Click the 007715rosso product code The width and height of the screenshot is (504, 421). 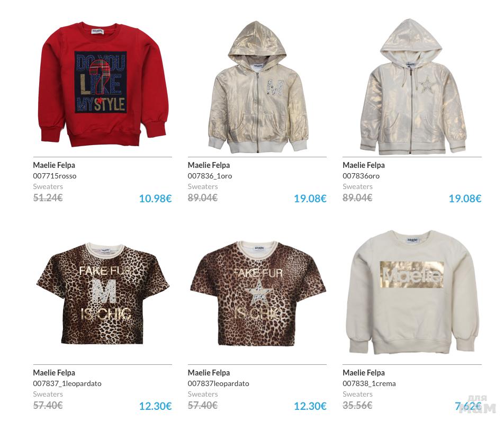pos(55,176)
